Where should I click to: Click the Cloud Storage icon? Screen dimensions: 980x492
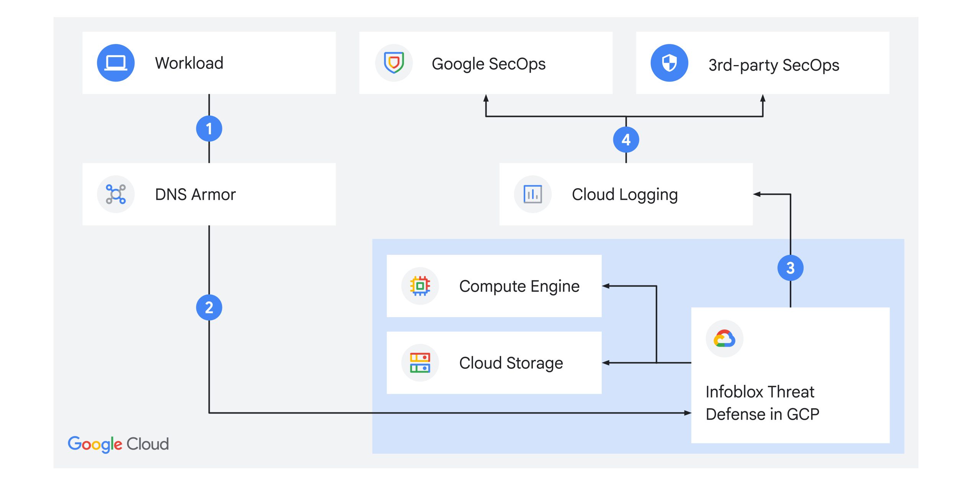tap(420, 363)
